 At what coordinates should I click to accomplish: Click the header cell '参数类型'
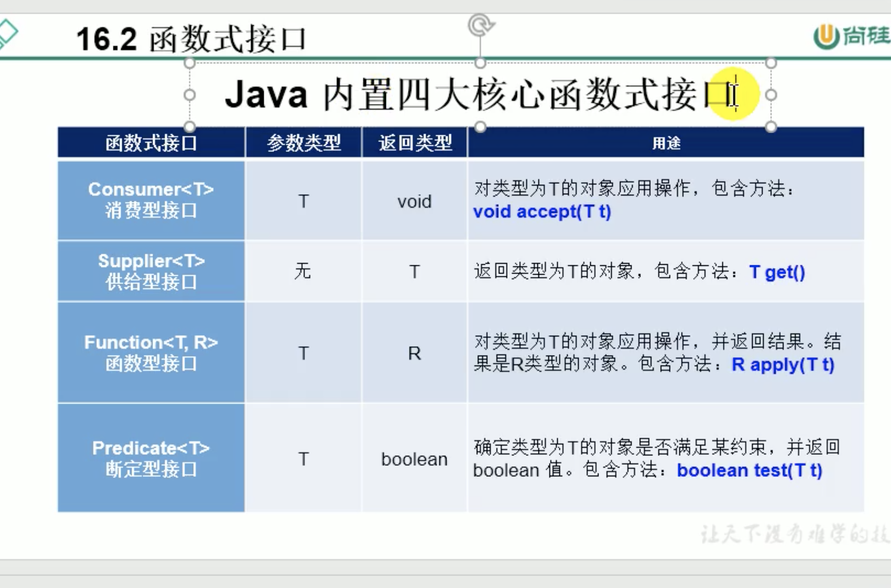tap(303, 143)
